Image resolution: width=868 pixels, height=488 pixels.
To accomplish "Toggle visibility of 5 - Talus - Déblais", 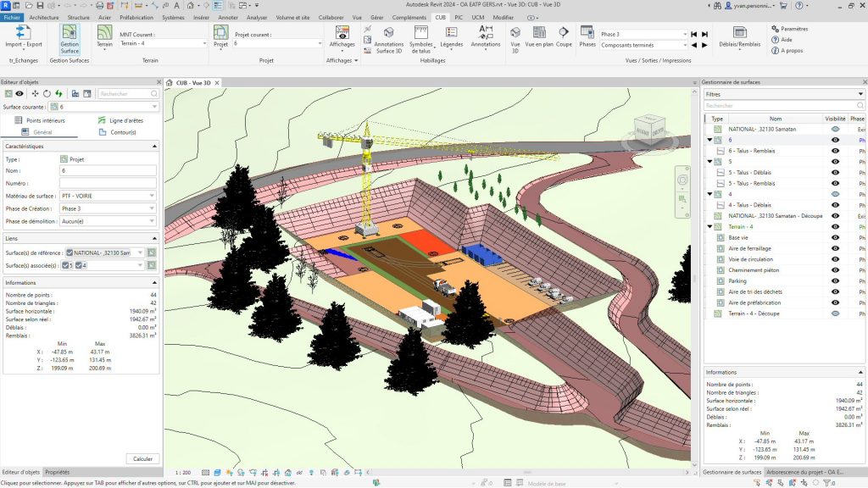I will (x=835, y=173).
